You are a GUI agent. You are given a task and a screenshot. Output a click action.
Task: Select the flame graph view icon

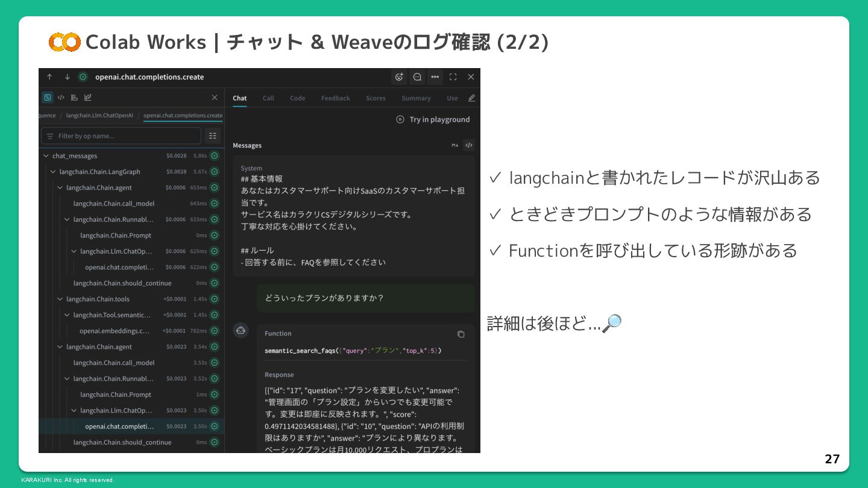pyautogui.click(x=74, y=98)
